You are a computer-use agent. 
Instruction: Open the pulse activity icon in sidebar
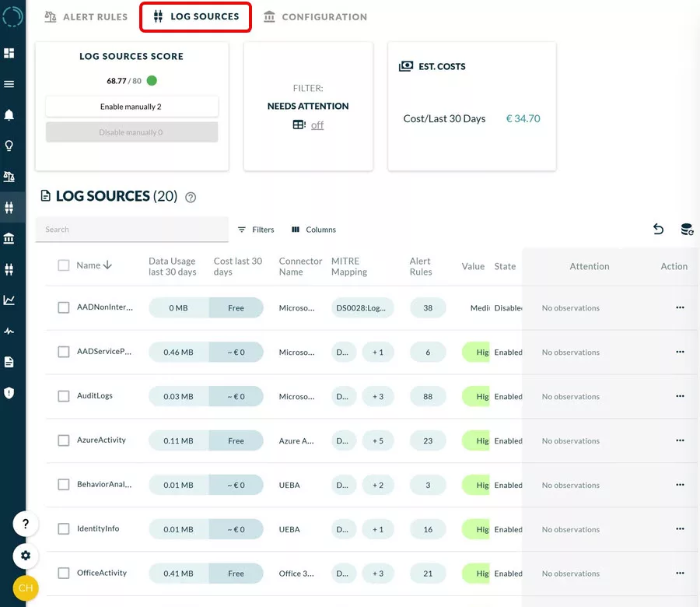tap(9, 331)
